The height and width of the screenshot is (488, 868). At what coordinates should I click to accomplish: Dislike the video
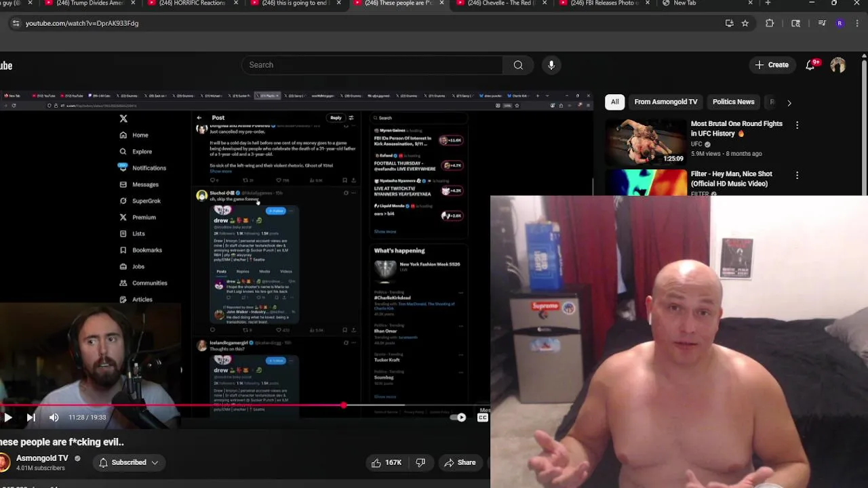click(x=420, y=462)
